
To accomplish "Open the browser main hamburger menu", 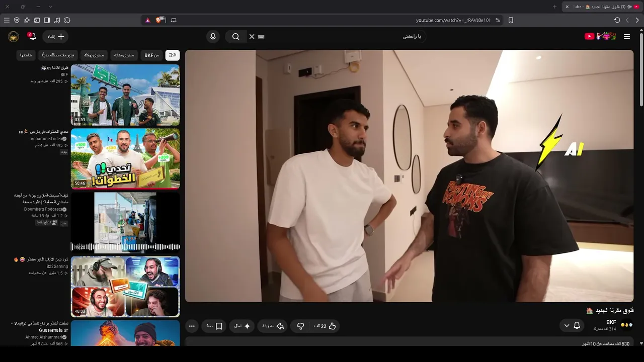I will click(x=7, y=20).
